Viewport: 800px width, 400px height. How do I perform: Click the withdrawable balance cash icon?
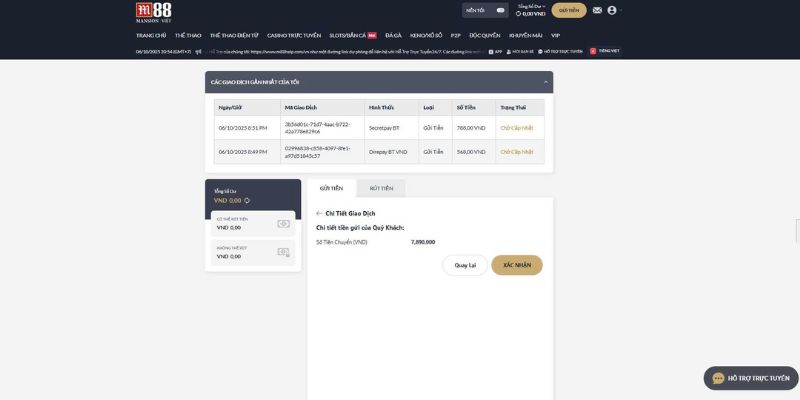[284, 224]
